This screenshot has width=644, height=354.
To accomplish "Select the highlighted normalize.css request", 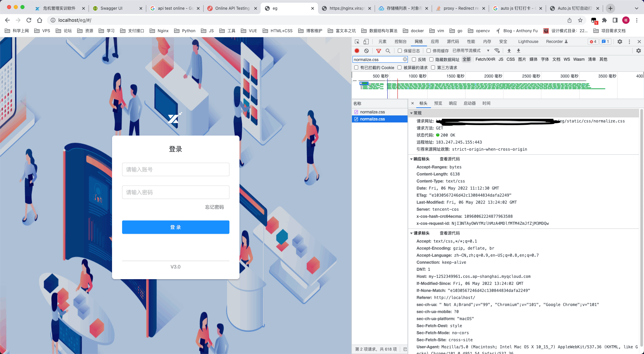I will tap(380, 119).
